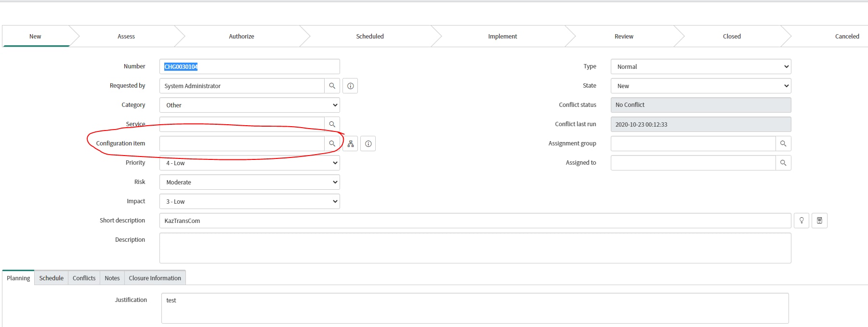Viewport: 868px width, 327px height.
Task: Click the Service field lookup icon
Action: (332, 124)
